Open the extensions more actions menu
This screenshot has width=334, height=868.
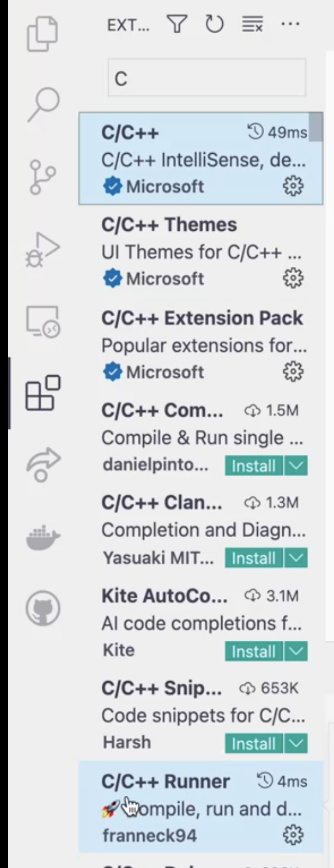click(290, 24)
